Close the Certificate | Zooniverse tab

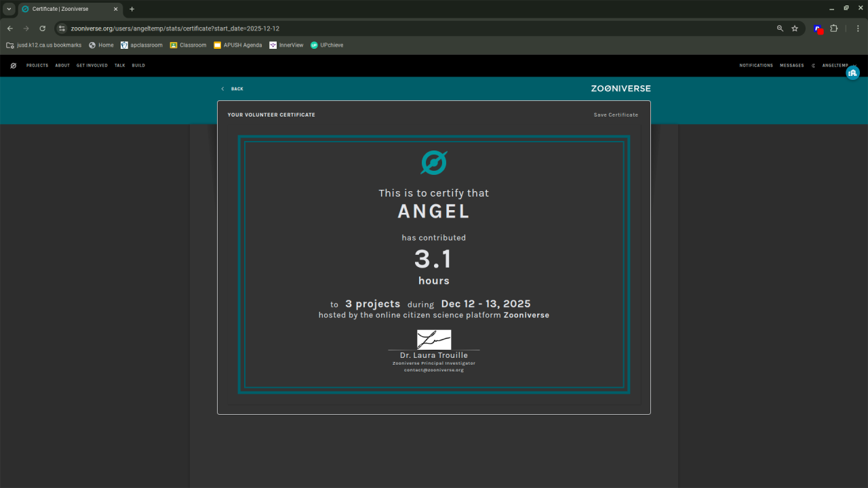pos(116,9)
